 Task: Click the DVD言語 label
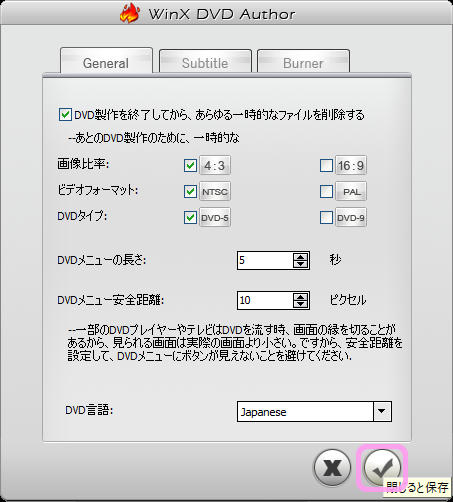(x=89, y=410)
